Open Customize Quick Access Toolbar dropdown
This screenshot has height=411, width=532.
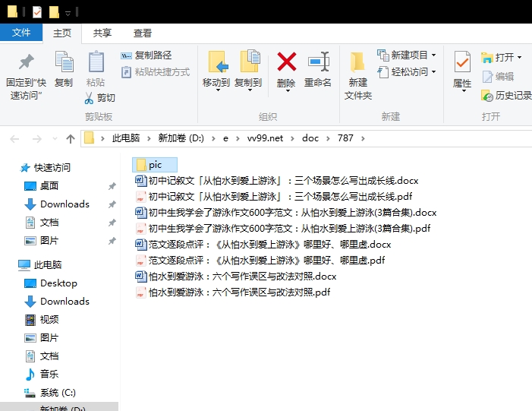[68, 13]
